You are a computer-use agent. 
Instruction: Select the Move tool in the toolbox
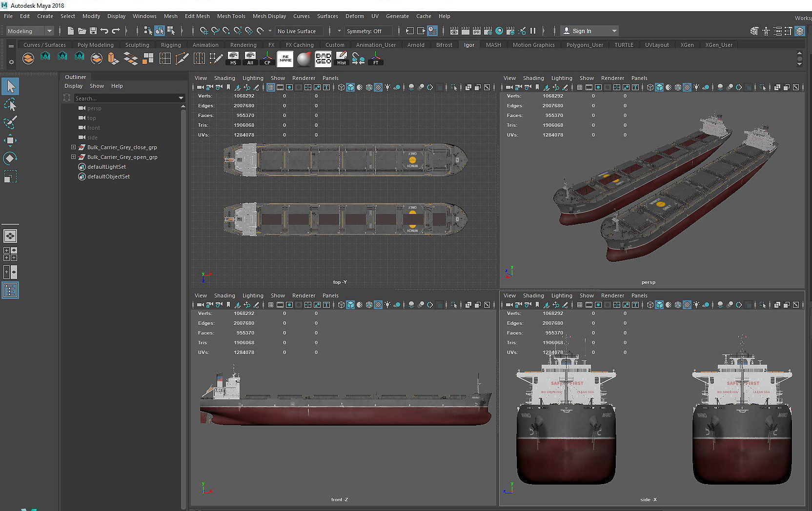pos(10,140)
